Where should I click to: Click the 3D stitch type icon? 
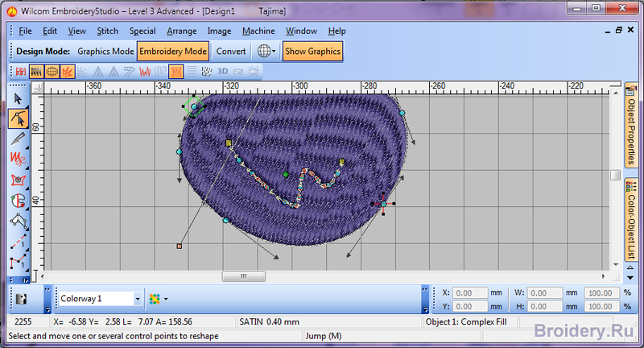pyautogui.click(x=224, y=71)
